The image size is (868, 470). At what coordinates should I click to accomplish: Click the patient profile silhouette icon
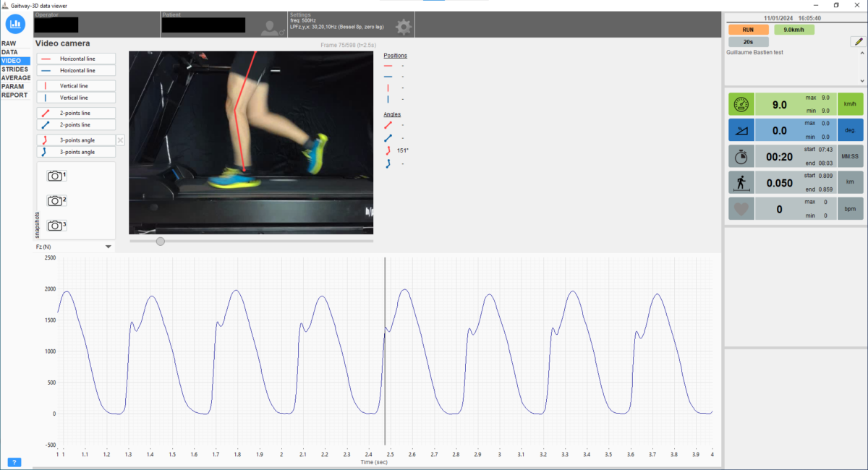[271, 27]
